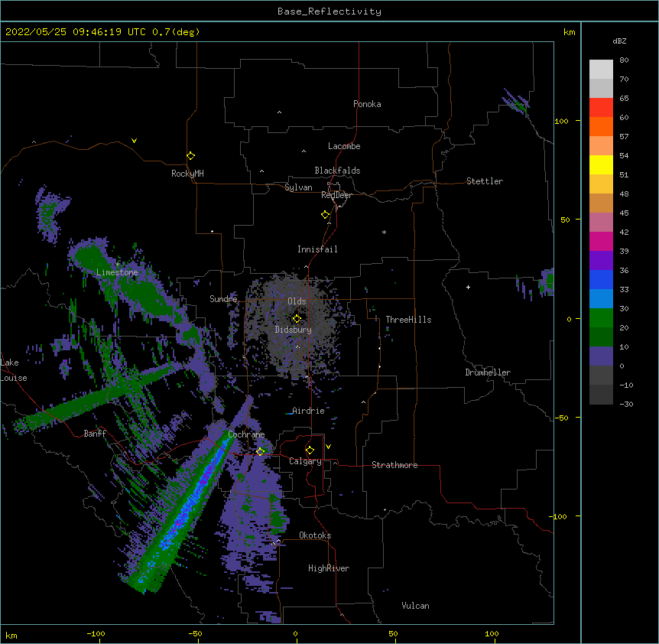Click the Didsbury town label
Image resolution: width=659 pixels, height=644 pixels.
pyautogui.click(x=294, y=330)
